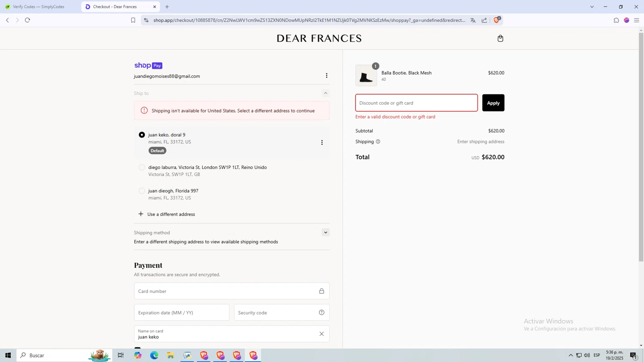644x362 pixels.
Task: Open notifications center icon
Action: pyautogui.click(x=634, y=355)
